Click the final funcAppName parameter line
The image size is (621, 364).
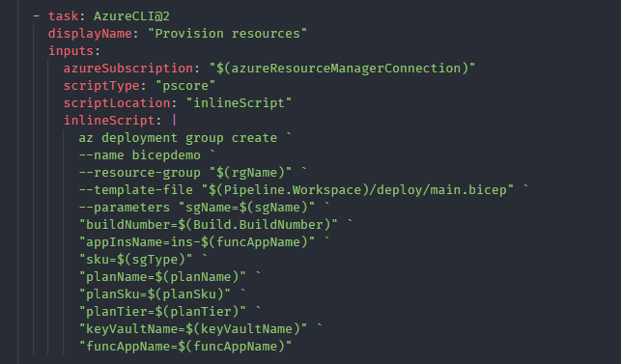point(185,347)
